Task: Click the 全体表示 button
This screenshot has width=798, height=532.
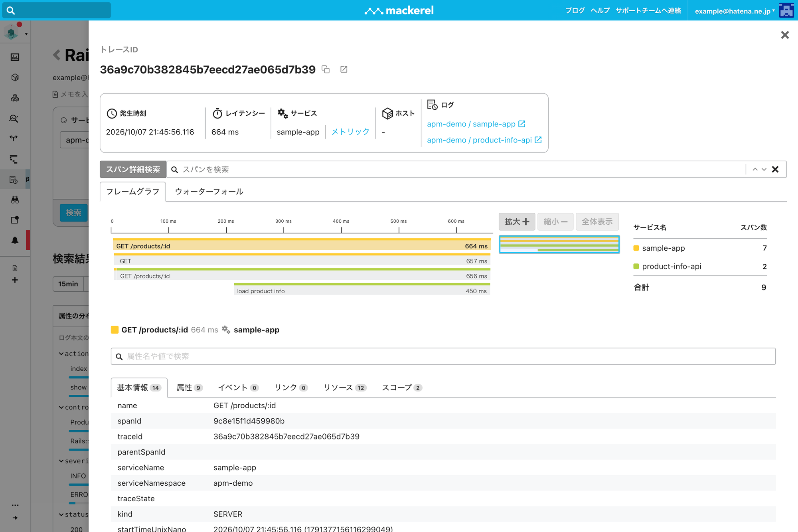Action: (x=597, y=222)
